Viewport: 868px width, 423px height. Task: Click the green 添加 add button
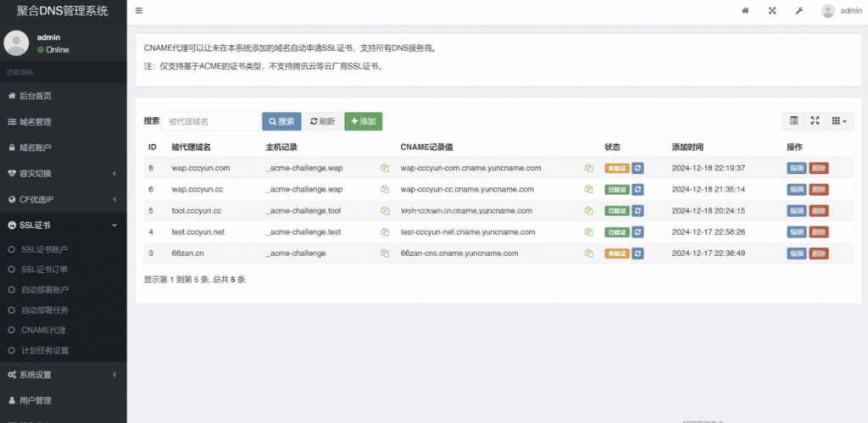[363, 121]
